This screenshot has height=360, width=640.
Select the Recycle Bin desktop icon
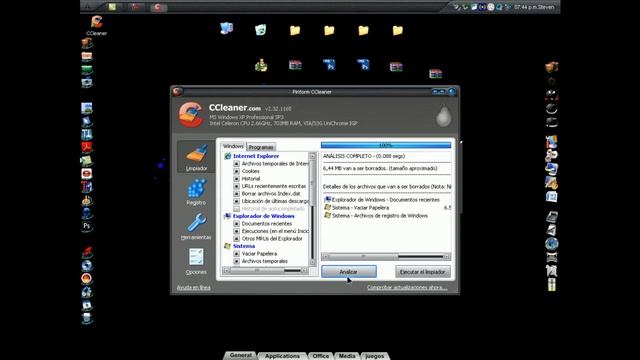(x=260, y=29)
